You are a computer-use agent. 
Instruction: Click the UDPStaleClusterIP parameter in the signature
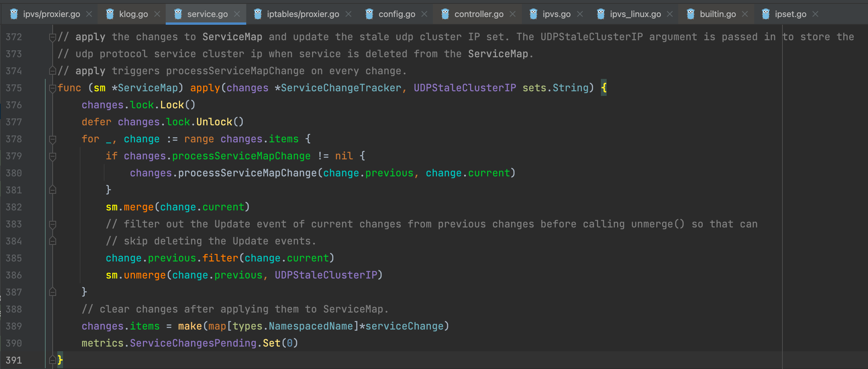465,88
